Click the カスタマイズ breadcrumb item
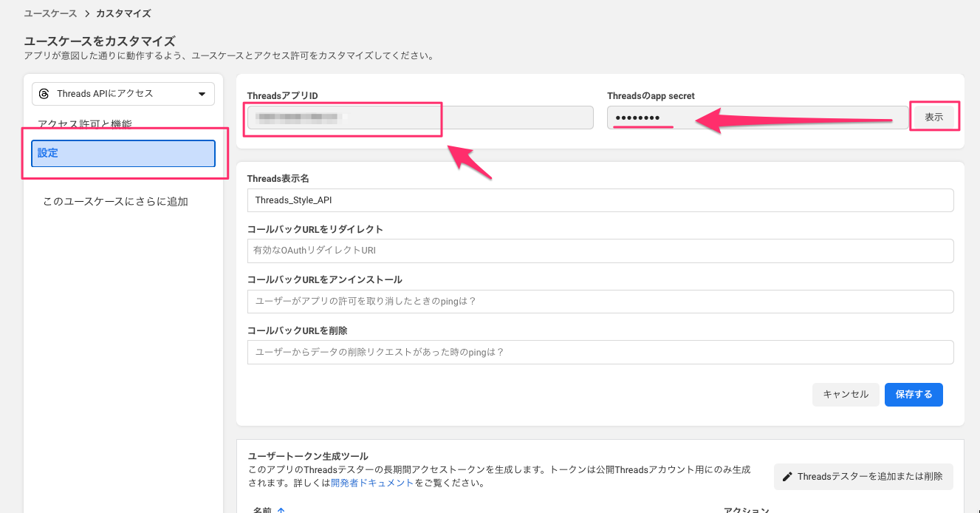 tap(123, 14)
